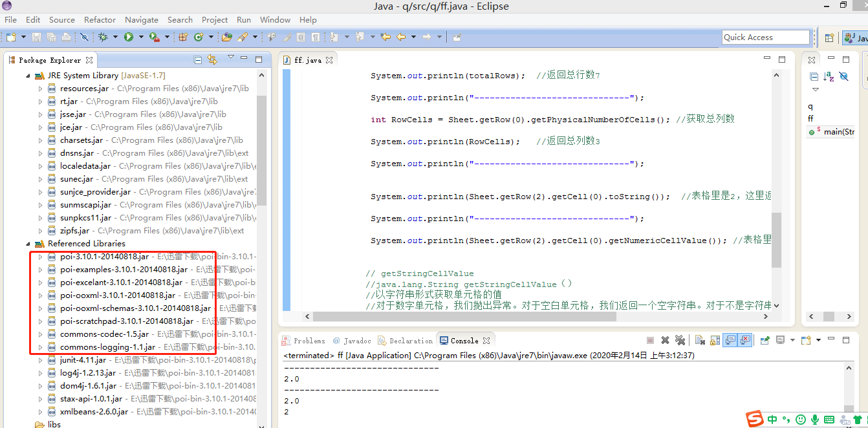The image size is (868, 428).
Task: Click the New file wizard icon
Action: pyautogui.click(x=11, y=37)
